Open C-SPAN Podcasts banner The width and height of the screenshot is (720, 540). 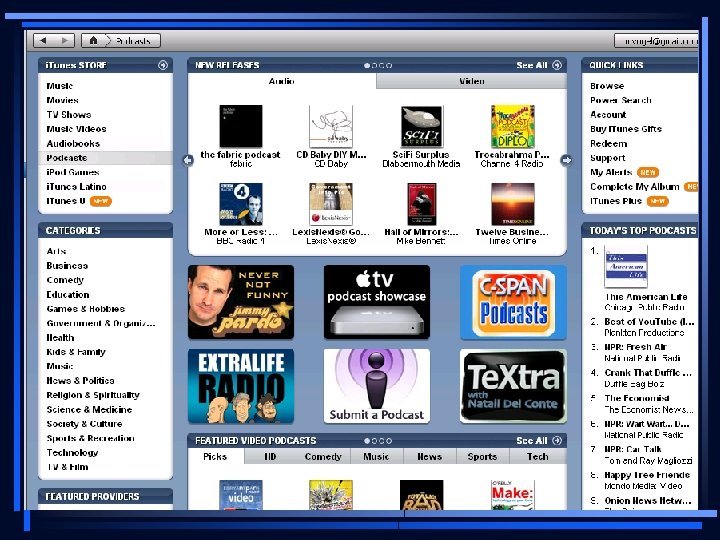[513, 302]
